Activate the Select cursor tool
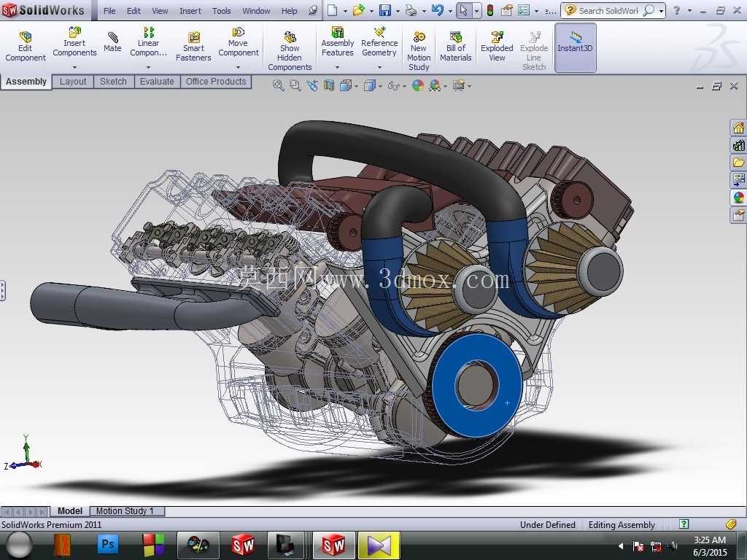Viewport: 747px width, 560px height. click(x=463, y=10)
